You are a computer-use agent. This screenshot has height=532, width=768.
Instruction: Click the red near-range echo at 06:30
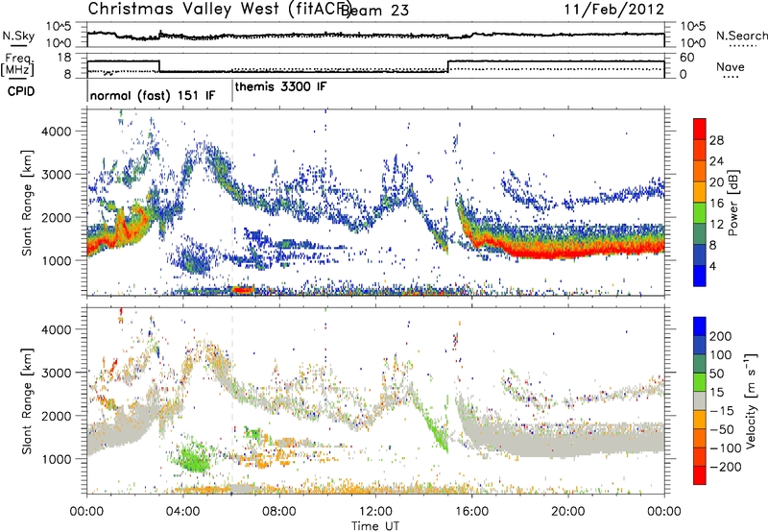243,289
